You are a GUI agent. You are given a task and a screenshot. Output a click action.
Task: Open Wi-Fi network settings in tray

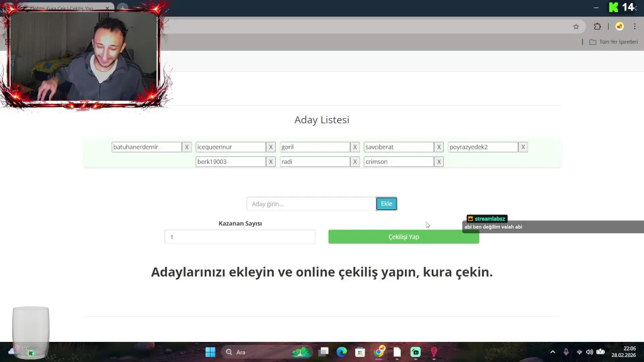(579, 352)
